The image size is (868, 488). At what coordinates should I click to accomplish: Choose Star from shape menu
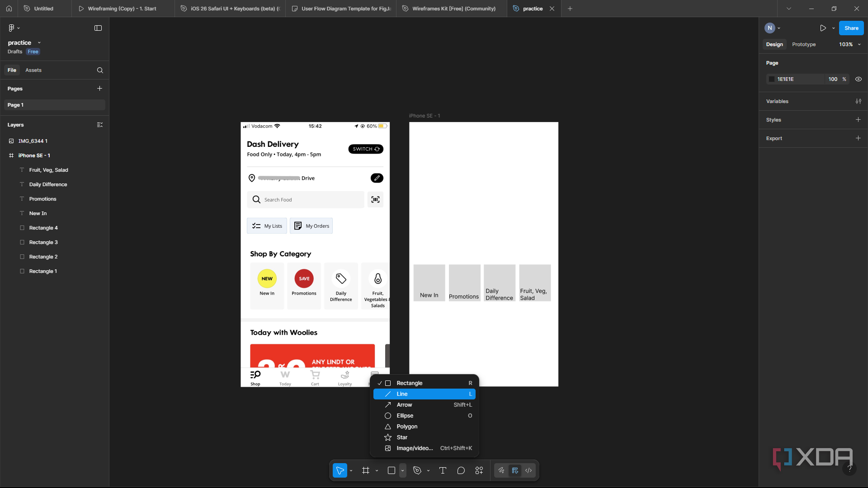click(424, 437)
